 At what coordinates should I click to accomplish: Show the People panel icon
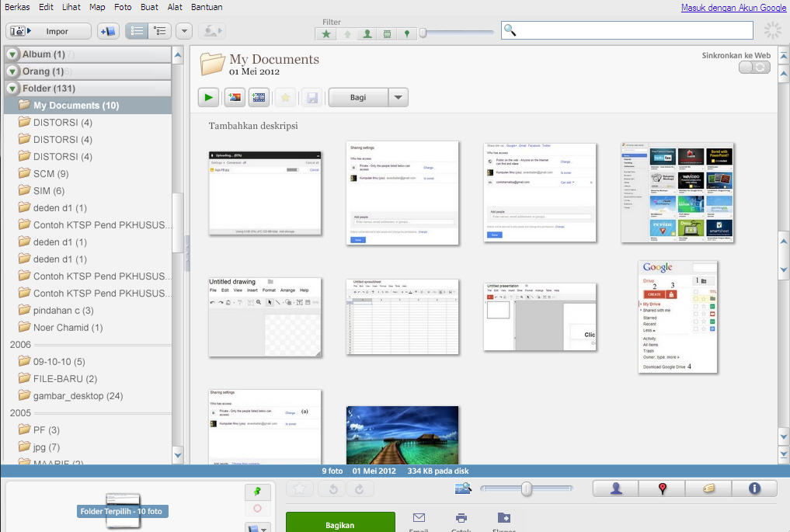point(616,489)
